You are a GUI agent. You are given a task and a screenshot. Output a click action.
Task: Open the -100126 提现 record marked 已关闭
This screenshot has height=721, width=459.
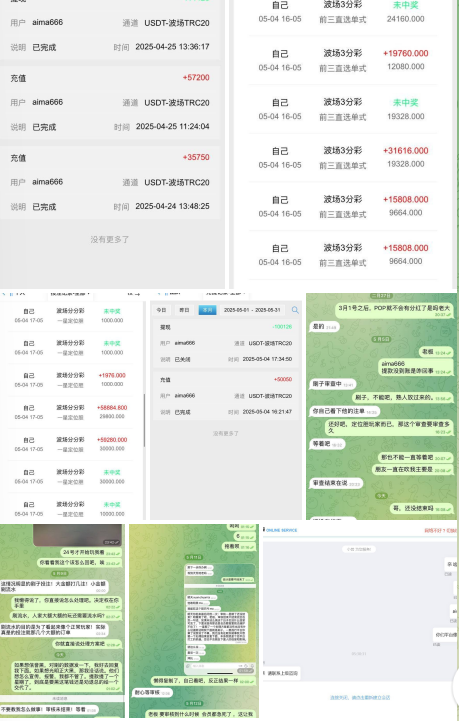click(226, 343)
